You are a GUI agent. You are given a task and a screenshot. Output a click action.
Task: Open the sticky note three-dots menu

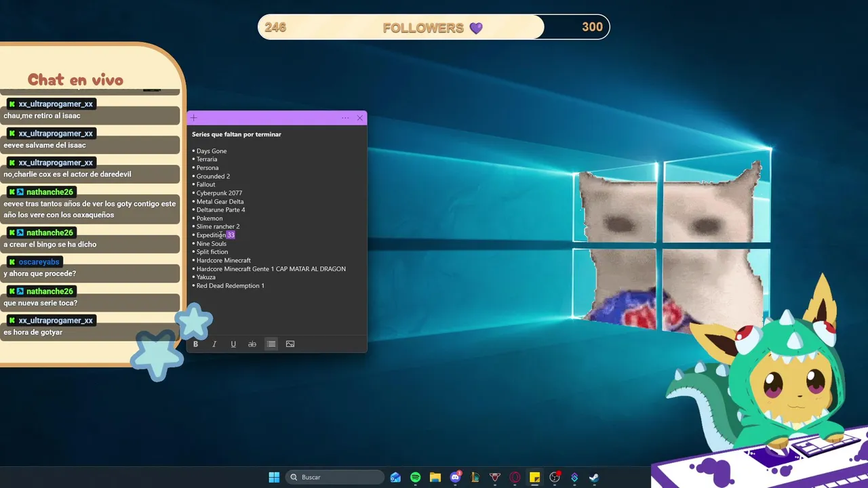(345, 118)
